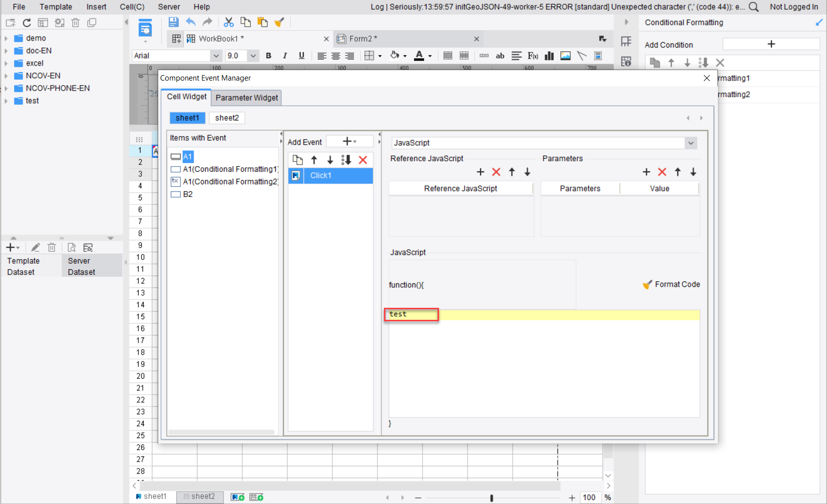
Task: Click the Undo arrow icon
Action: coord(191,22)
